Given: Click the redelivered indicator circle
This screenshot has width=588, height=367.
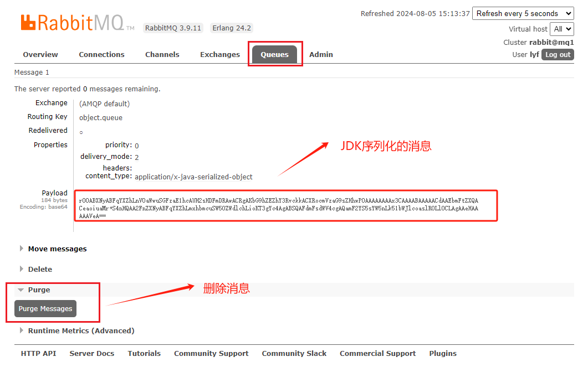Looking at the screenshot, I should click(81, 132).
